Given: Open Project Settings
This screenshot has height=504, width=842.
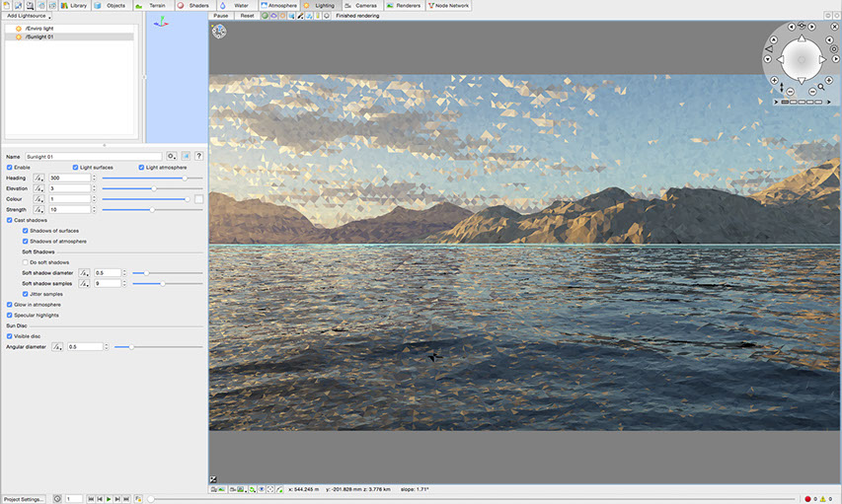Looking at the screenshot, I should (x=25, y=499).
